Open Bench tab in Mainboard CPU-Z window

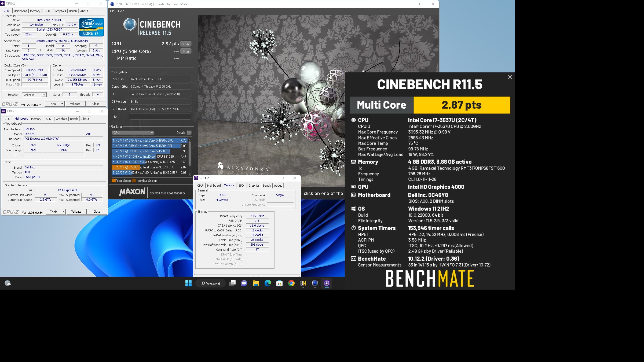[74, 119]
